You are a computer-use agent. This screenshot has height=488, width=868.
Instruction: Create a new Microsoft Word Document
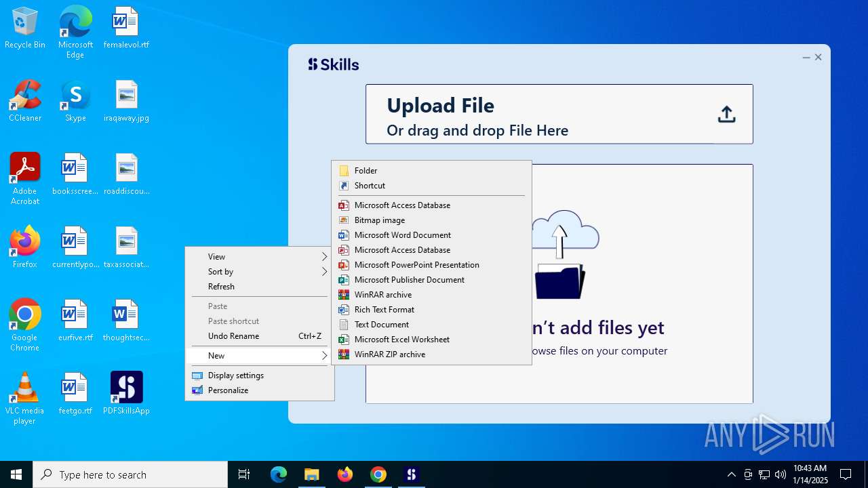coord(431,235)
